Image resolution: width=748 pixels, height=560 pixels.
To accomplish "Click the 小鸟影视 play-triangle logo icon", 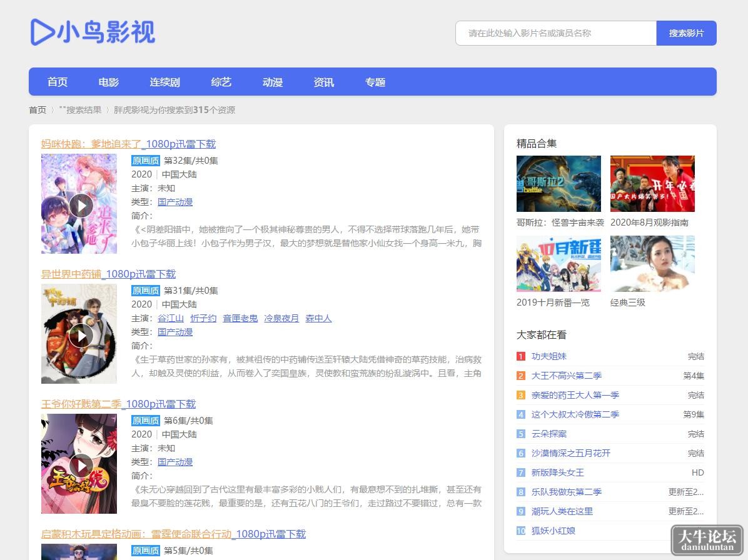I will 42,32.
